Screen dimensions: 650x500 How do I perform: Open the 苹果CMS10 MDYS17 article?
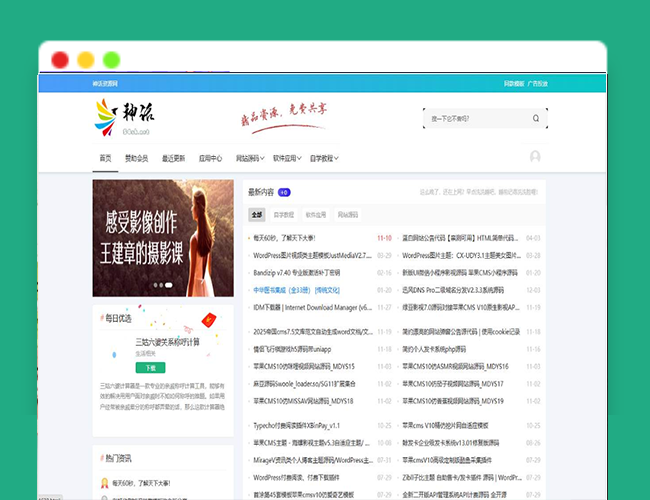click(453, 384)
